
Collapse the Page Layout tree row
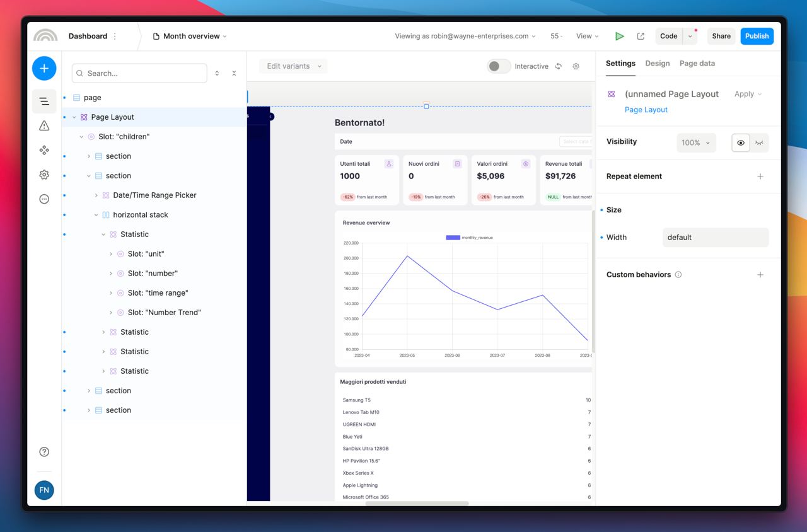[74, 117]
